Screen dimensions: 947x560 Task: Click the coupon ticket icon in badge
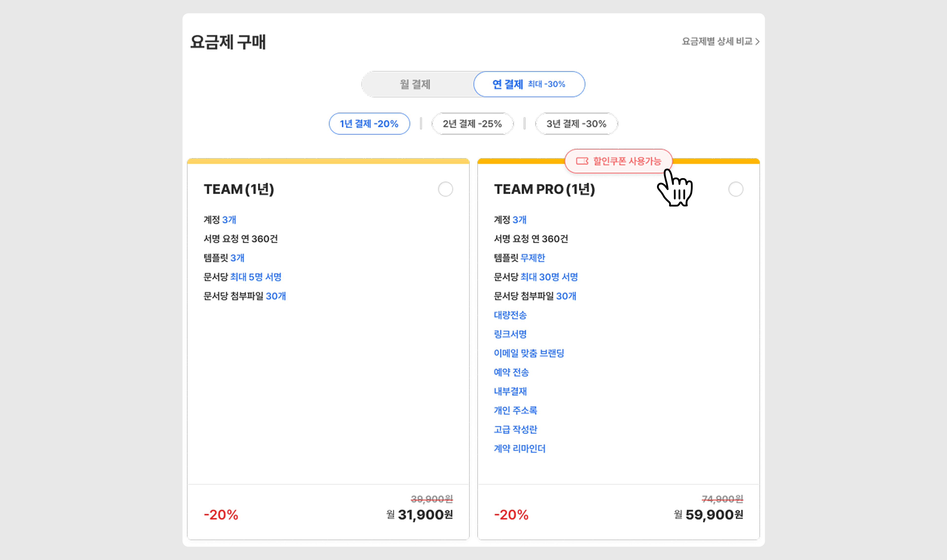pyautogui.click(x=582, y=161)
